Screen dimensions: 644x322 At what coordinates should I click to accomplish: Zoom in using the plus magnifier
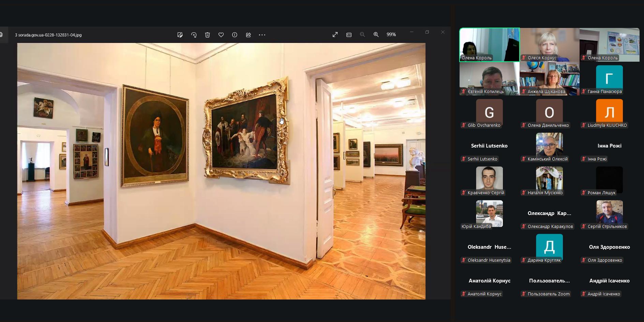[x=376, y=34]
